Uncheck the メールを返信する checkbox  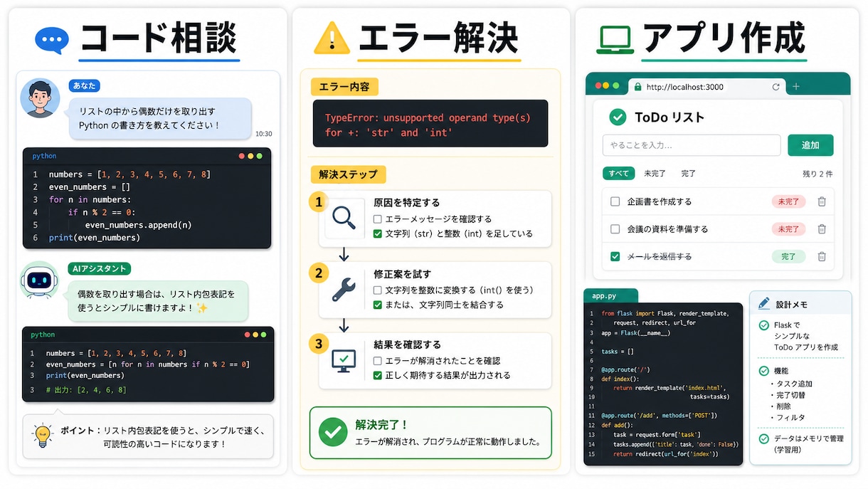click(615, 256)
